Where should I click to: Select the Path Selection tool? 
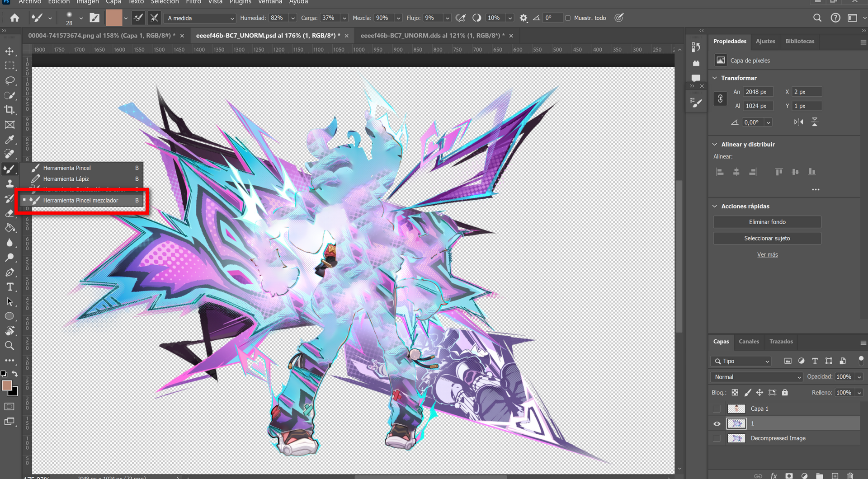click(9, 302)
